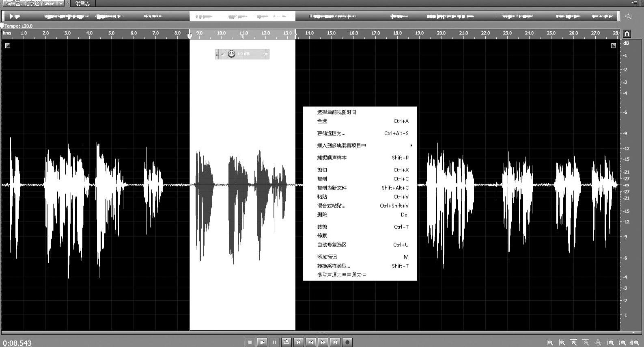This screenshot has width=644, height=347.
Task: Click the fade-in handle at waveform top-left
Action: [8, 46]
